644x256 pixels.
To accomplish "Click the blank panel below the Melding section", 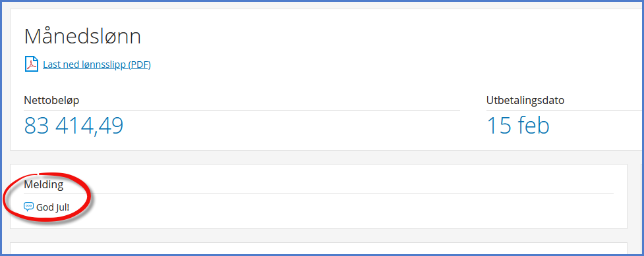I will [x=318, y=249].
